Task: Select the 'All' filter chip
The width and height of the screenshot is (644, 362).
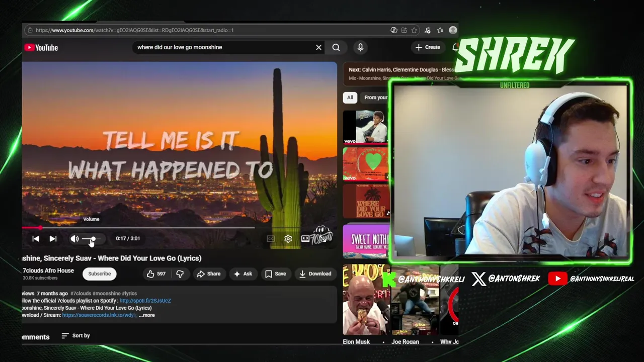Action: point(350,98)
